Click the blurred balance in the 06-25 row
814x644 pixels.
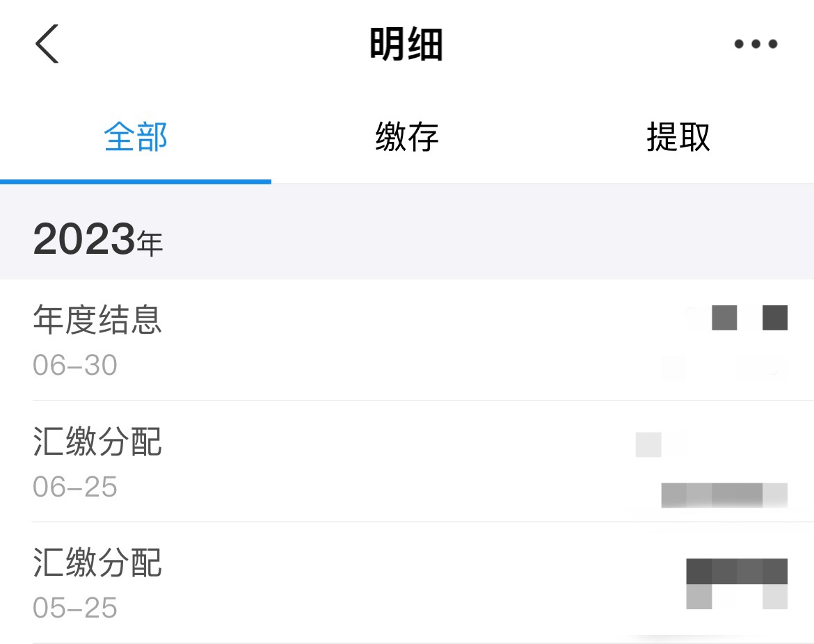724,495
